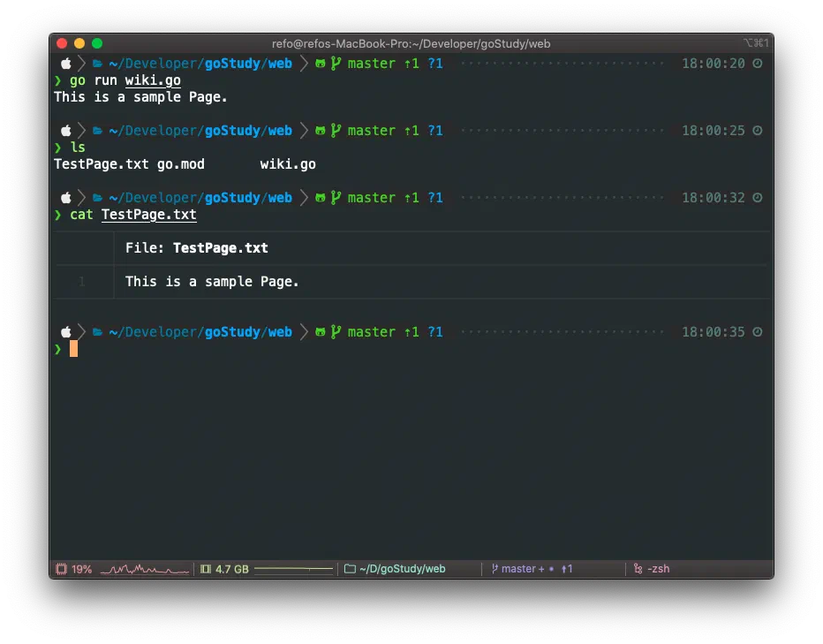The image size is (823, 644).
Task: Click the job icon beside -zsh
Action: [x=638, y=569]
